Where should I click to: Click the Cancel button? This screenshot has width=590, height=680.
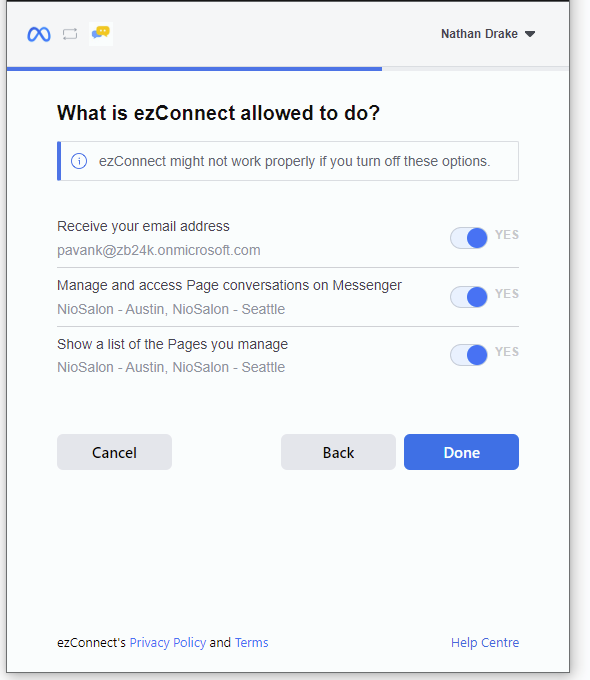(115, 452)
